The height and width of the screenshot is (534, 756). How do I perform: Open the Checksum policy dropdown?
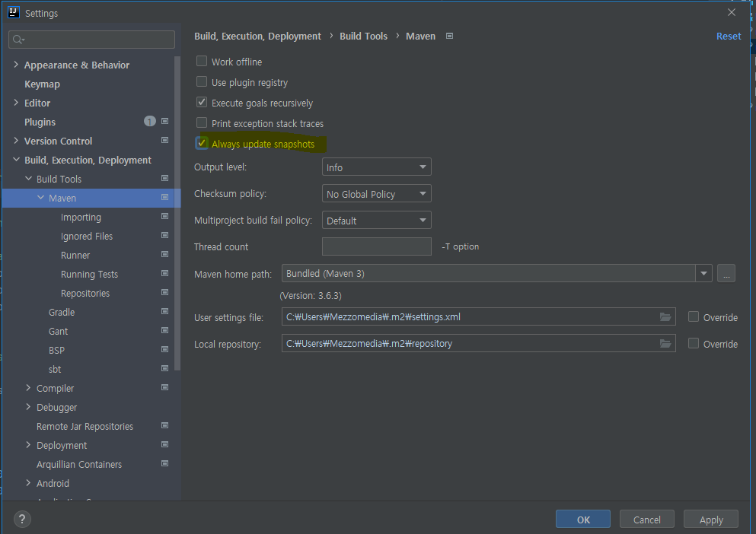point(377,194)
